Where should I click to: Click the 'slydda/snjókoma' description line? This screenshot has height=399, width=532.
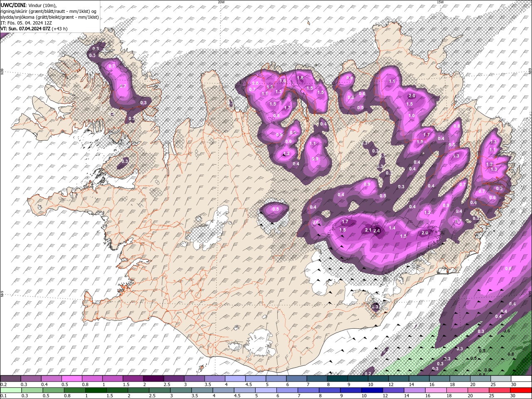click(x=49, y=17)
